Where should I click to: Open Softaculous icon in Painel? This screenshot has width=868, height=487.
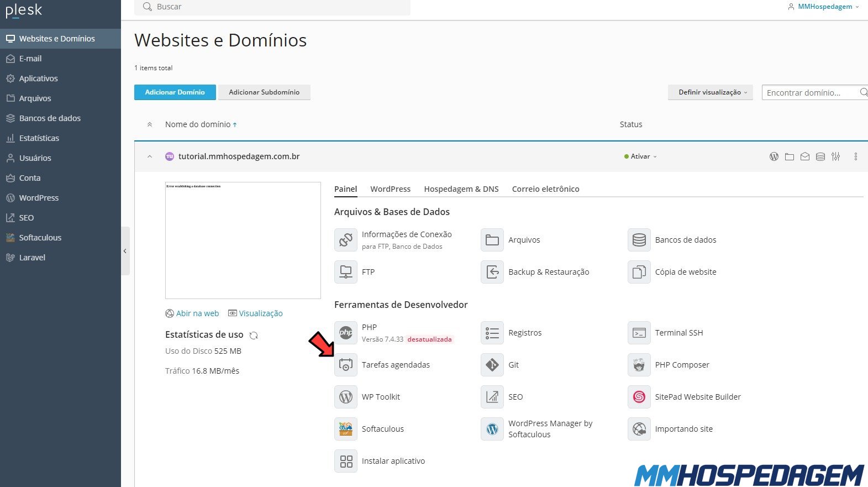pyautogui.click(x=346, y=429)
